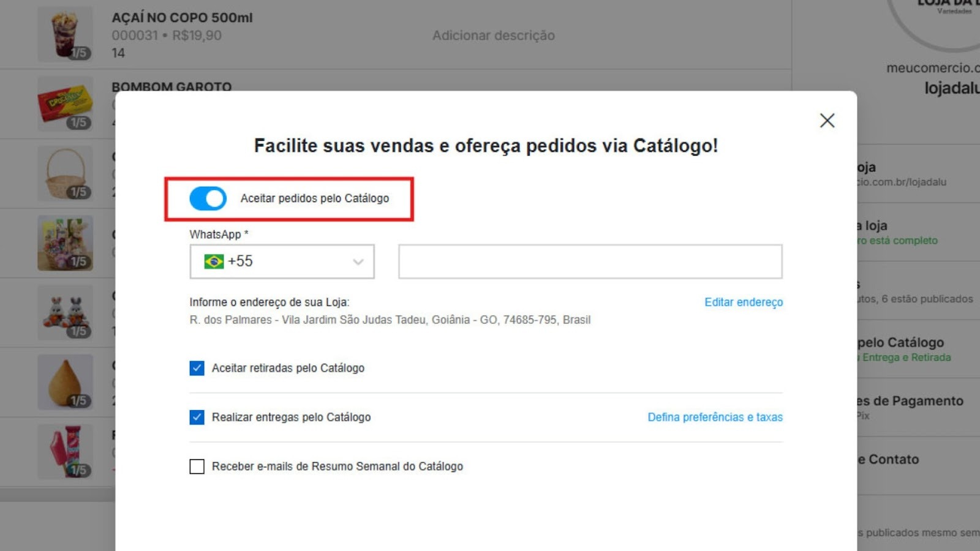Click the Editar endereço link
Image resolution: width=980 pixels, height=551 pixels.
click(x=743, y=302)
